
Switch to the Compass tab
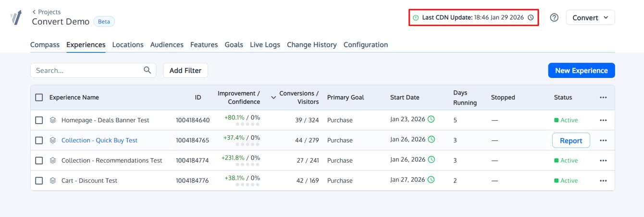[45, 45]
